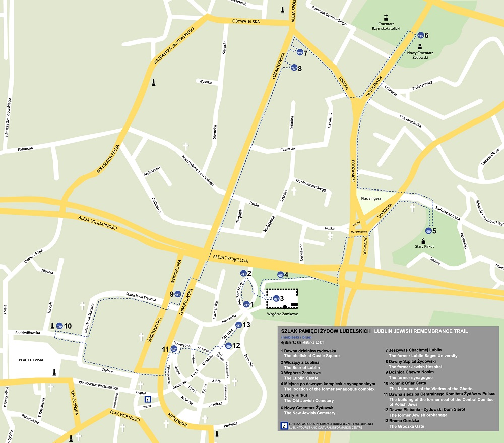Click the Plac Singera area label

371,199
